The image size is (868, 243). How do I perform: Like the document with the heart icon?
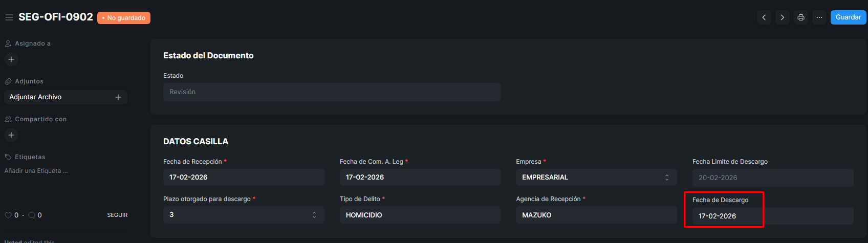[8, 215]
